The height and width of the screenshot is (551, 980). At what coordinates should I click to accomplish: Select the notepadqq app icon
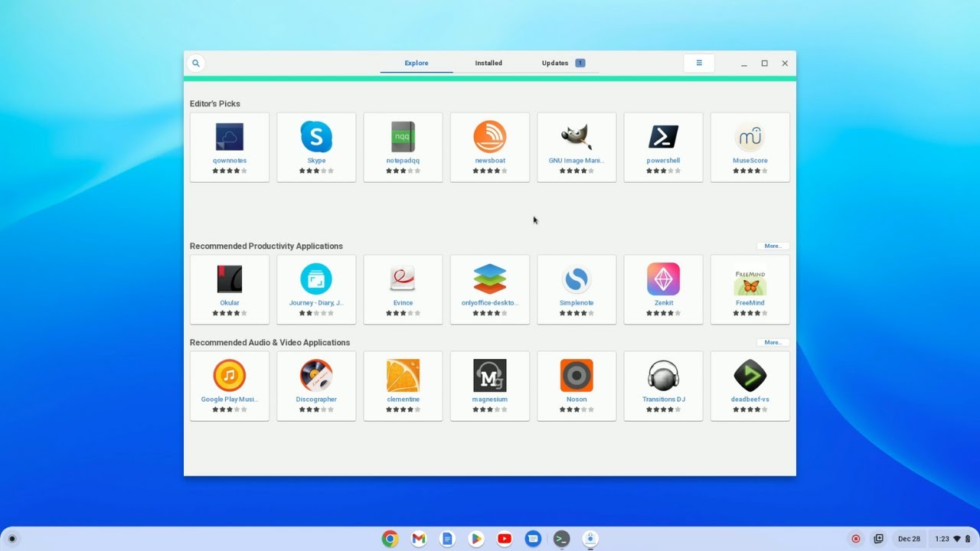(x=403, y=137)
